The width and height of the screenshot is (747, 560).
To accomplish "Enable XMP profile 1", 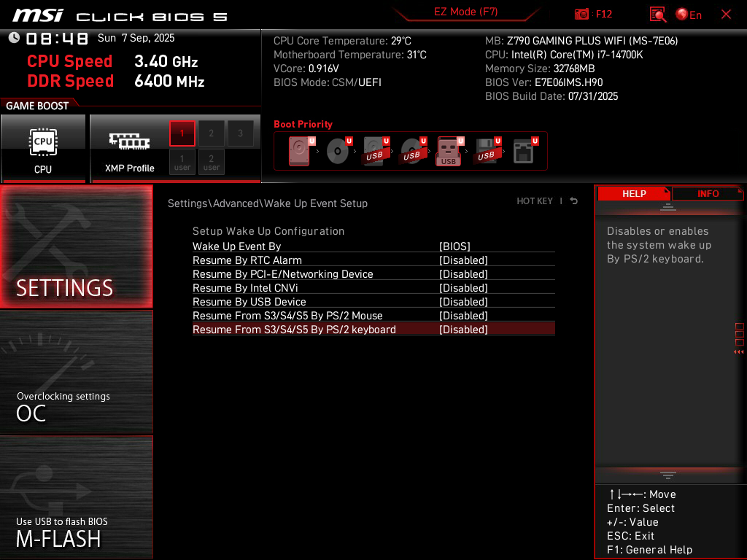I will 182,133.
